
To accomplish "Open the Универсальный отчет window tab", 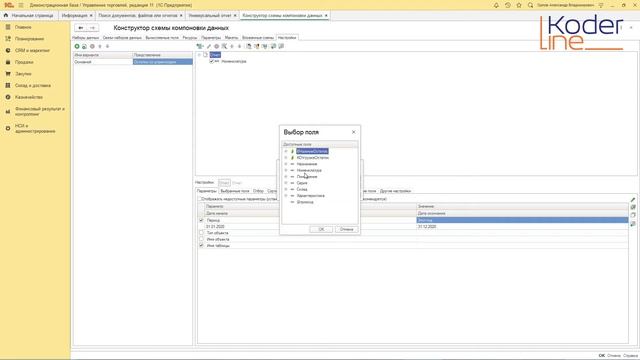I will (x=210, y=16).
